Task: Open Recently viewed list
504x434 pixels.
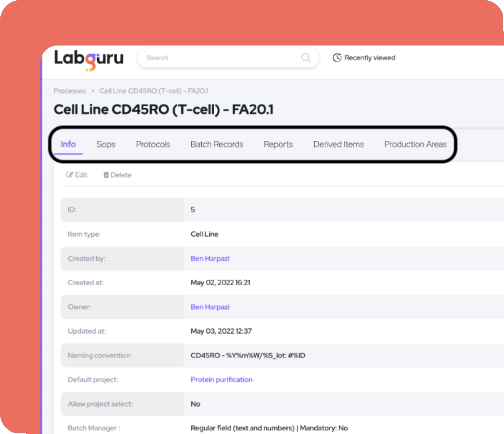Action: point(364,58)
